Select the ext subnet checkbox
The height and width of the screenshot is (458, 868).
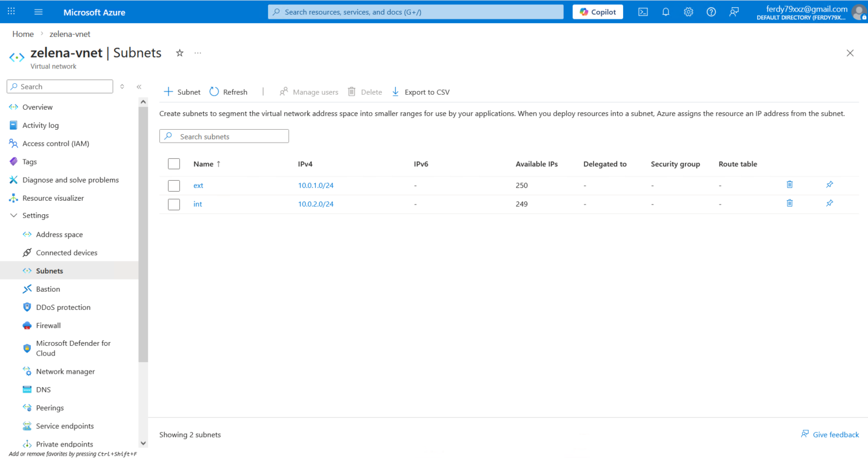pyautogui.click(x=174, y=186)
